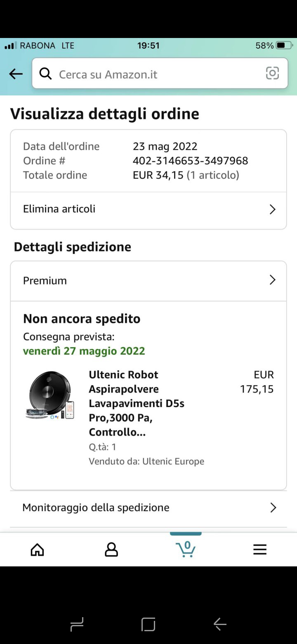
Task: Tap order number 402-3146653-3497968
Action: point(190,161)
